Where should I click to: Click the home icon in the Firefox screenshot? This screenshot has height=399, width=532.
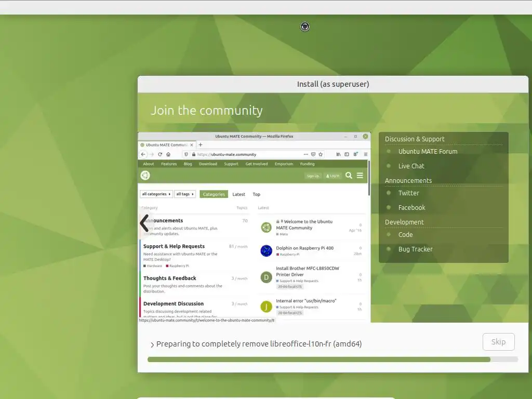(168, 154)
